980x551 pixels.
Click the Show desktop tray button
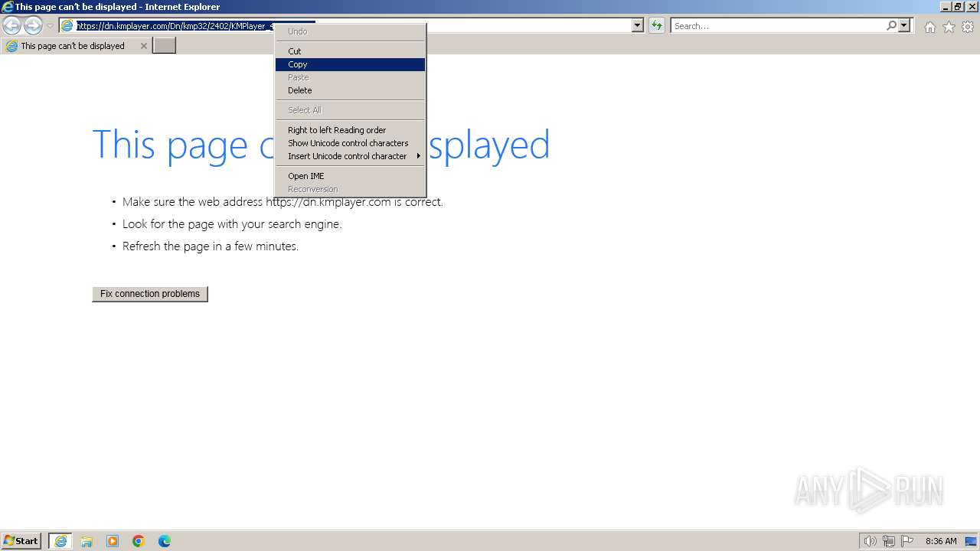click(971, 541)
